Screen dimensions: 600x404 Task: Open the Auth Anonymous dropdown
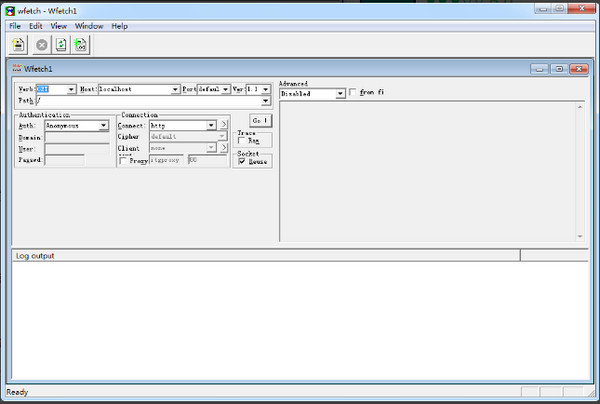tap(103, 125)
